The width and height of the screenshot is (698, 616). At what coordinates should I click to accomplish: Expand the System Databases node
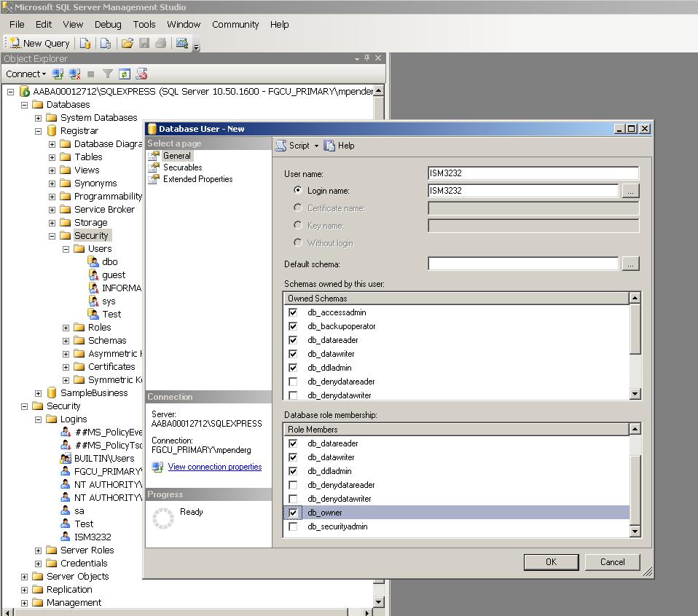39,118
